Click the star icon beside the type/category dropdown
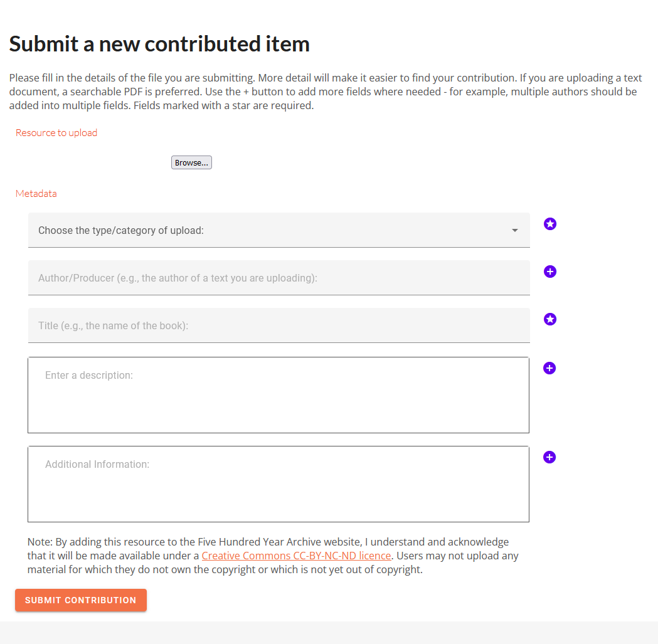Screen dimensions: 658x644 pos(550,224)
